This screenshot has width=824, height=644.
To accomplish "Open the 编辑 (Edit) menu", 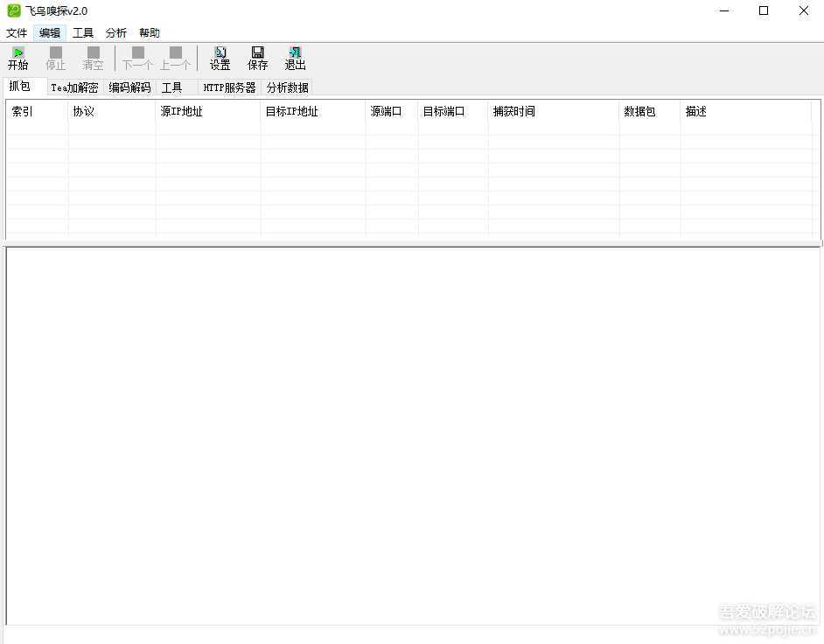I will (50, 33).
